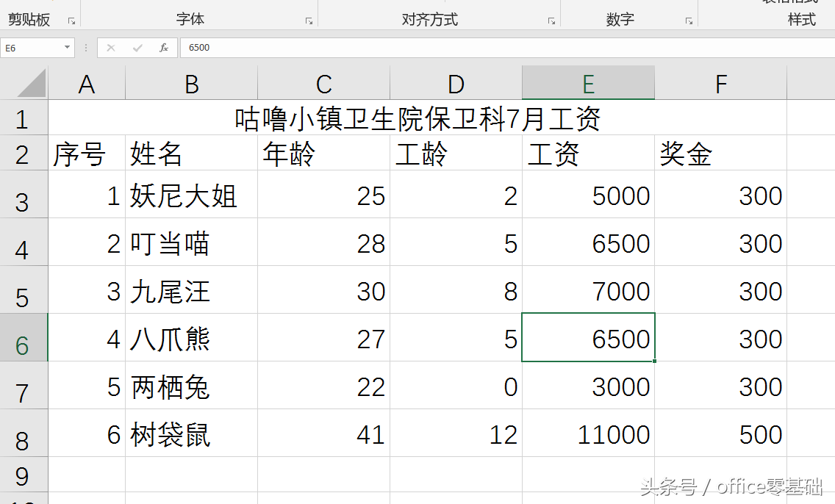Click 妖尼大姐's bonus cell 300
This screenshot has height=504, width=835.
click(721, 194)
